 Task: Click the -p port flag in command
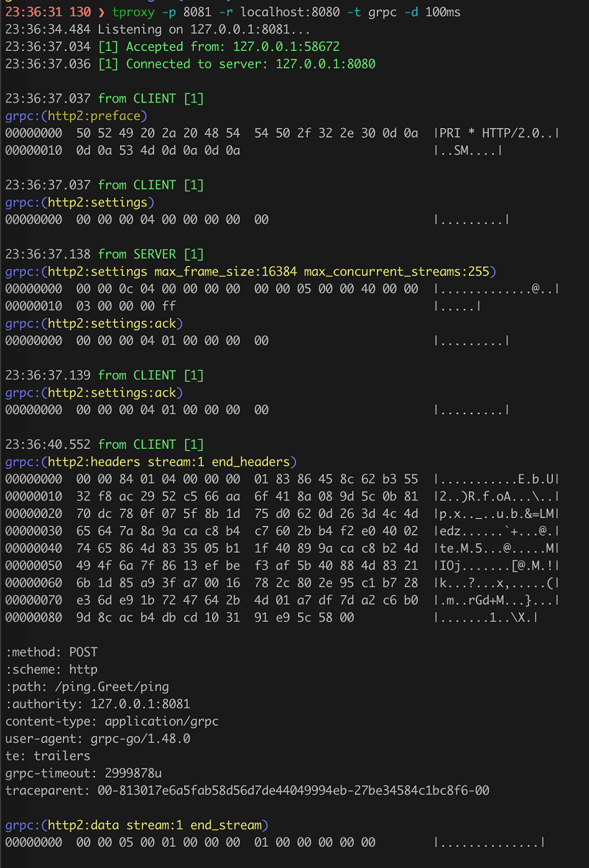tap(169, 12)
